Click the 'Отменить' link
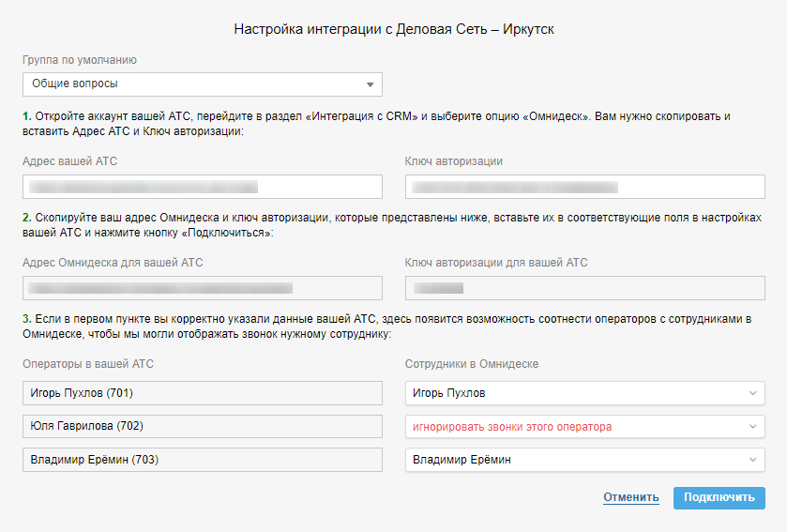This screenshot has width=787, height=532. 631,497
